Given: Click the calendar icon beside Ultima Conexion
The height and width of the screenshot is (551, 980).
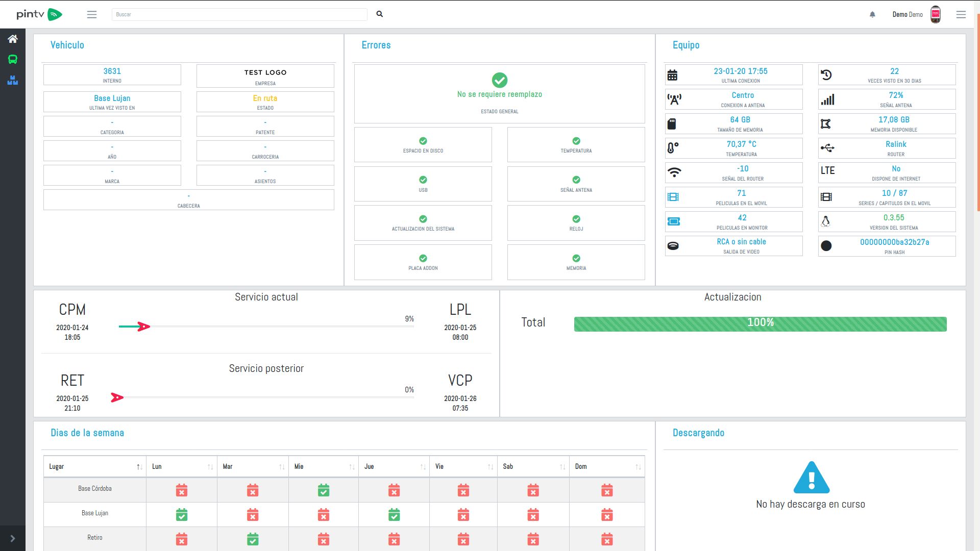Looking at the screenshot, I should pyautogui.click(x=672, y=75).
